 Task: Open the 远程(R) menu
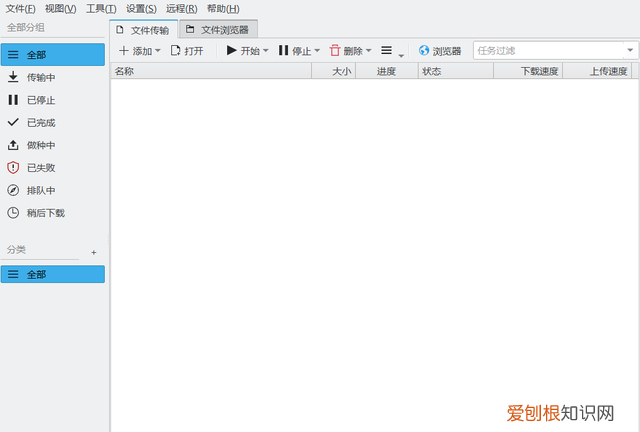[x=181, y=9]
